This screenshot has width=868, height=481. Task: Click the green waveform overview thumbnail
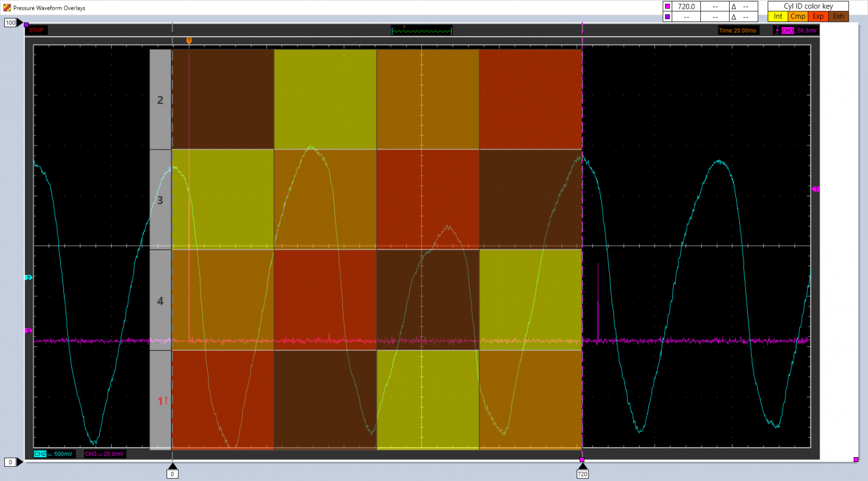pyautogui.click(x=422, y=30)
